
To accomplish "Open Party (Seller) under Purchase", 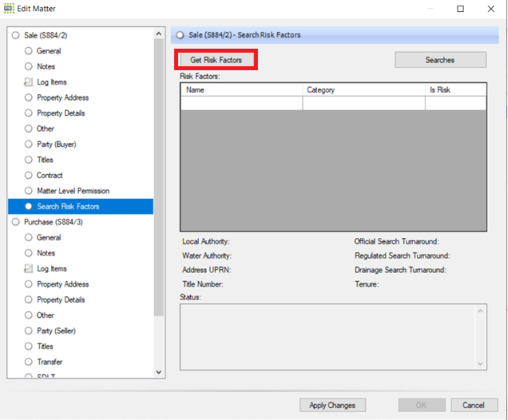I will [56, 331].
